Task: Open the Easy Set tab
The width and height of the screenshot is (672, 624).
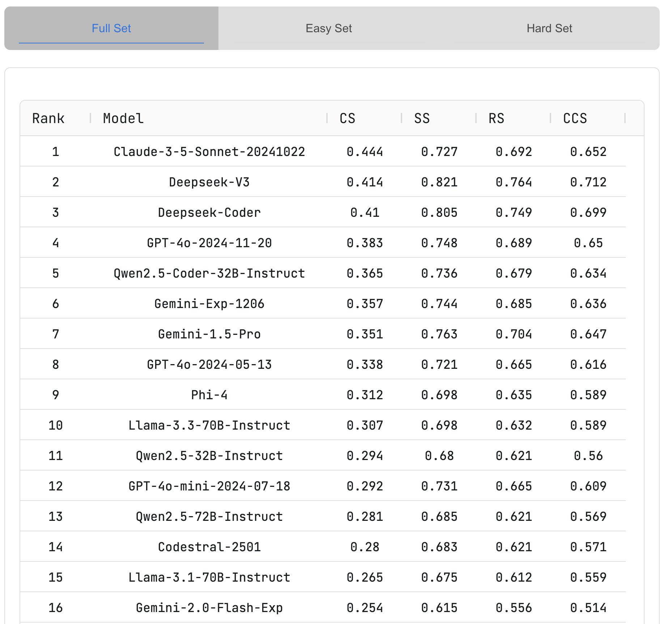Action: click(328, 28)
